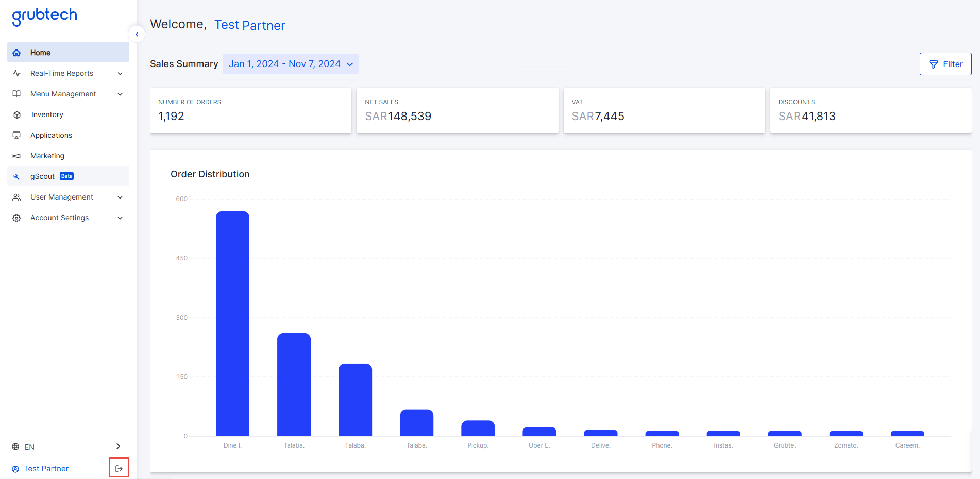
Task: Click the gScout wrench icon
Action: pos(16,176)
